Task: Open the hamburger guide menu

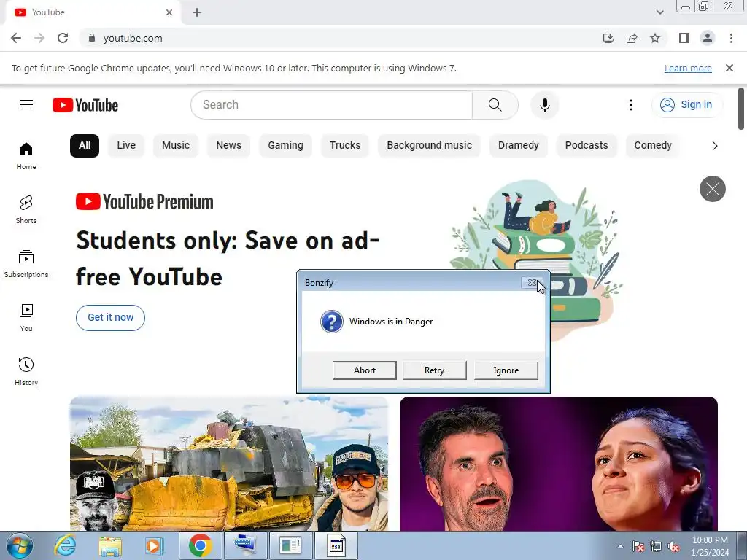Action: (26, 105)
